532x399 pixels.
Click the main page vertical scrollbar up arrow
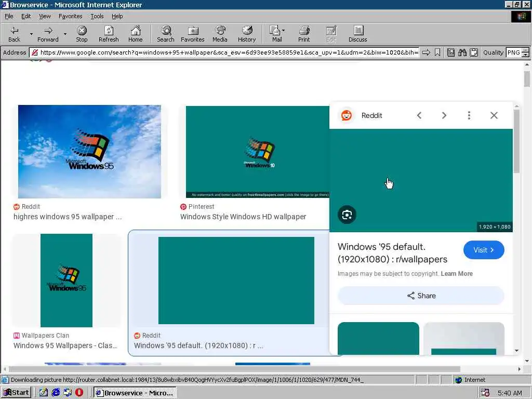tap(527, 64)
